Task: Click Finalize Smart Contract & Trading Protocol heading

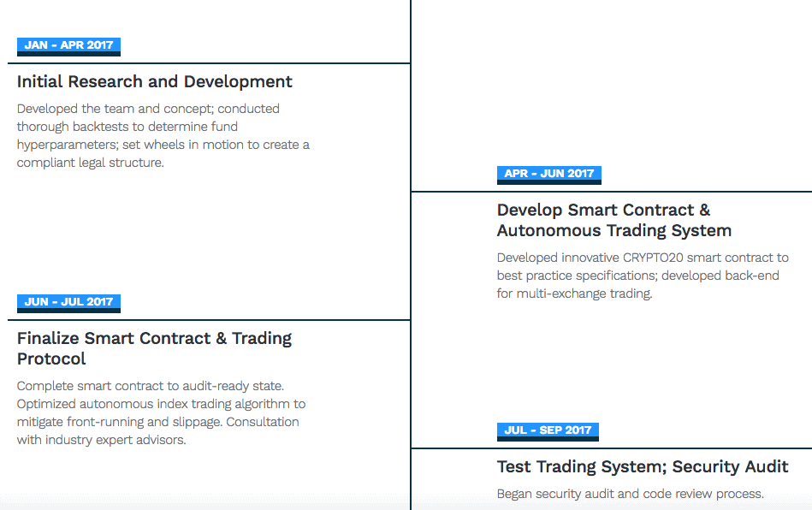Action: pyautogui.click(x=154, y=348)
